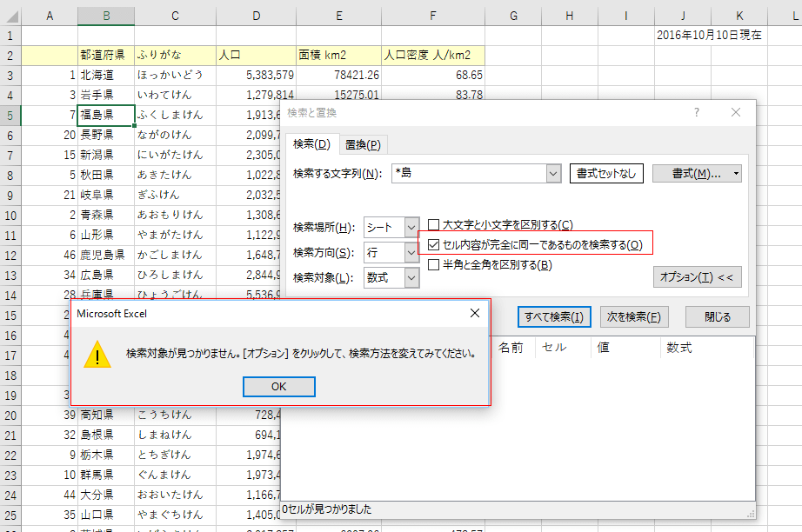Click the help question mark in the Find dialog

696,113
